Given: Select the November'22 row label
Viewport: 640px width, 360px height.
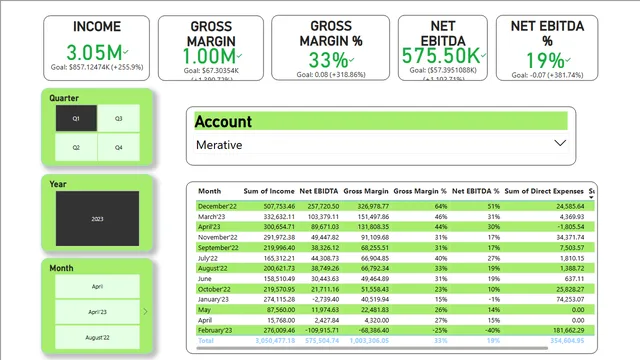Looking at the screenshot, I should point(218,237).
